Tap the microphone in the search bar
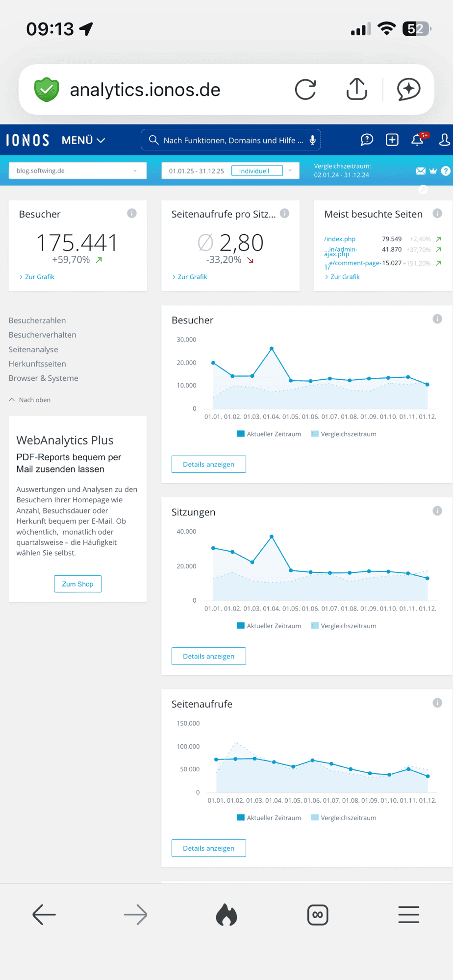 point(312,140)
